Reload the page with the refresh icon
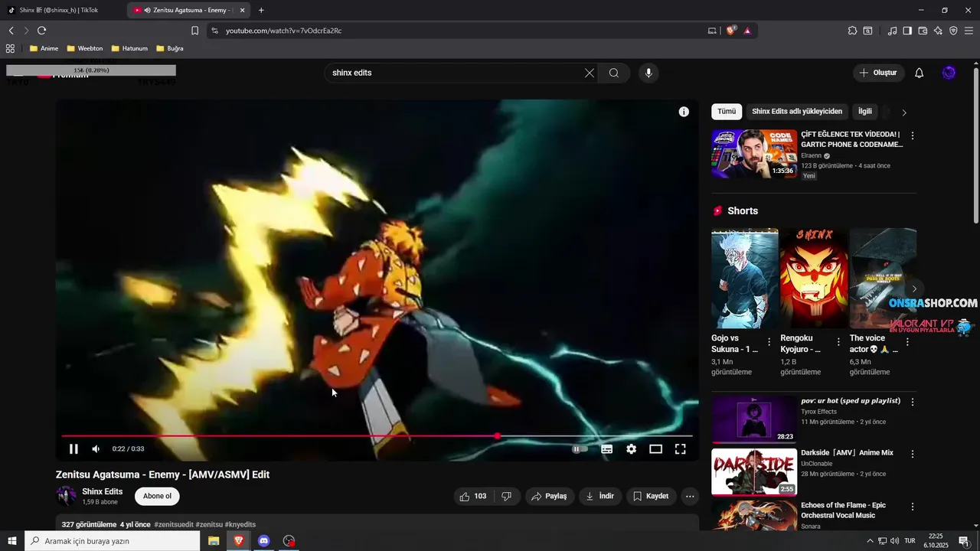The height and width of the screenshot is (551, 980). pos(41,31)
